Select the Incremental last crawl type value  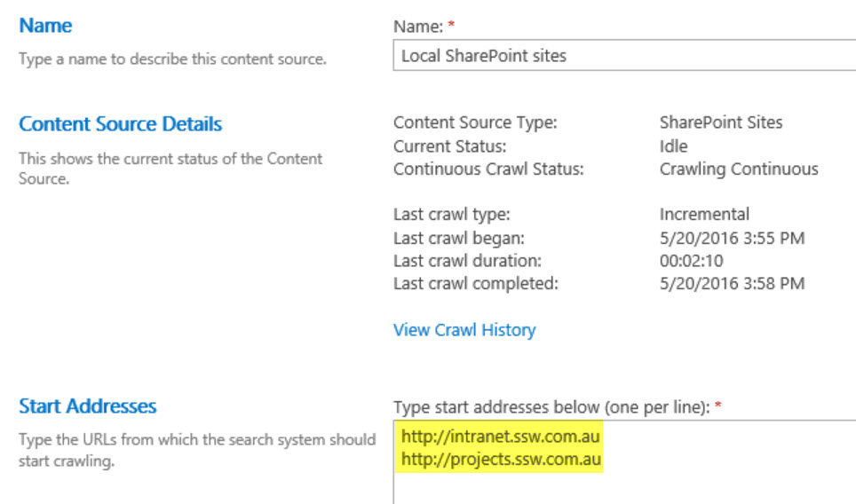click(704, 215)
